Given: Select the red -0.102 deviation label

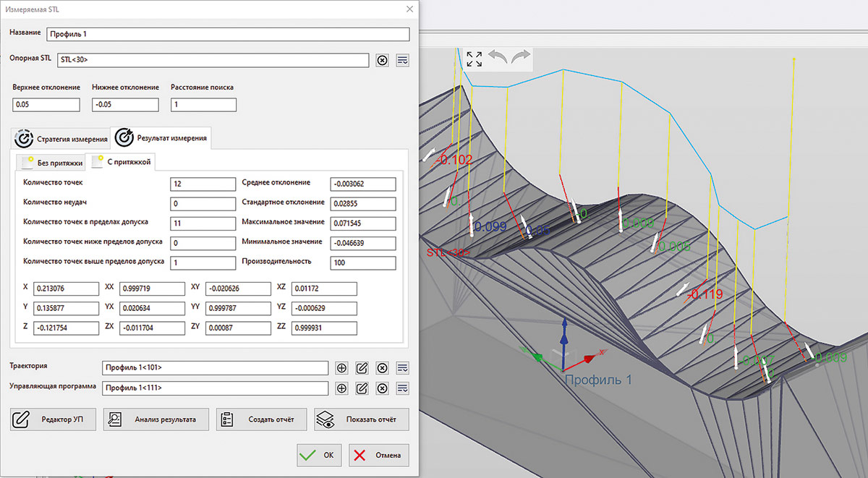Looking at the screenshot, I should 455,161.
